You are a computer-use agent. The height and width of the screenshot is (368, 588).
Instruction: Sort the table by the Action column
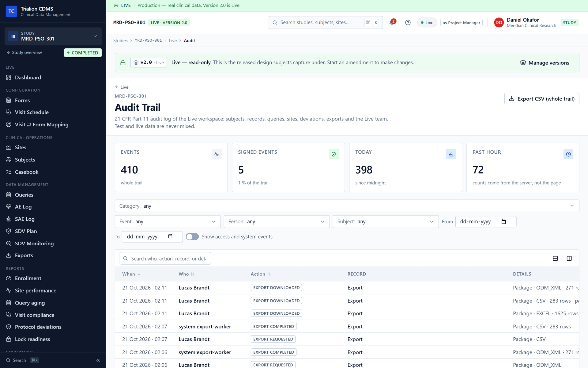[261, 274]
